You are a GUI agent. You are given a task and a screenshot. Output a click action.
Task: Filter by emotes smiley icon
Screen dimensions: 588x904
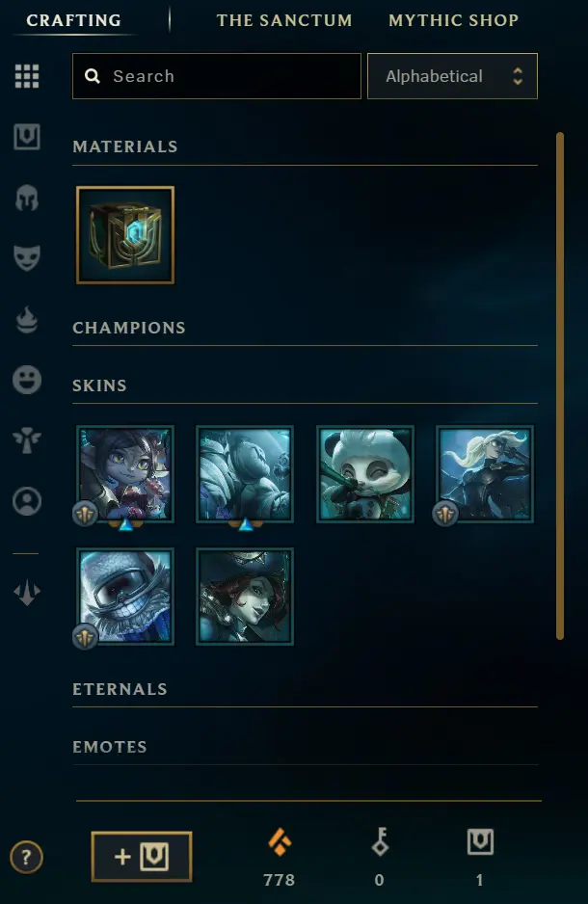tap(27, 380)
